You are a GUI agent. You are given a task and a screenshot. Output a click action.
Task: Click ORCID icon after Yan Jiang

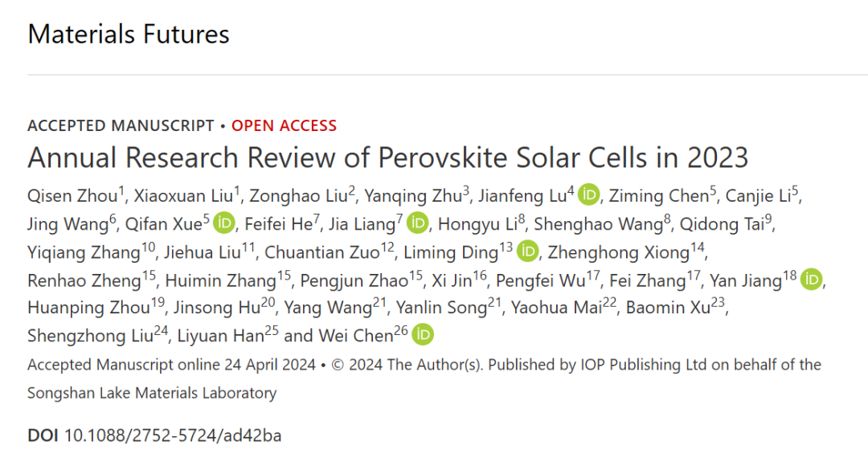coord(813,280)
